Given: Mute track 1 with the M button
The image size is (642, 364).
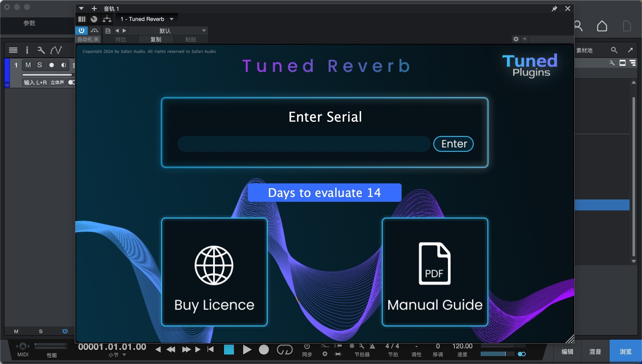Looking at the screenshot, I should pyautogui.click(x=28, y=65).
